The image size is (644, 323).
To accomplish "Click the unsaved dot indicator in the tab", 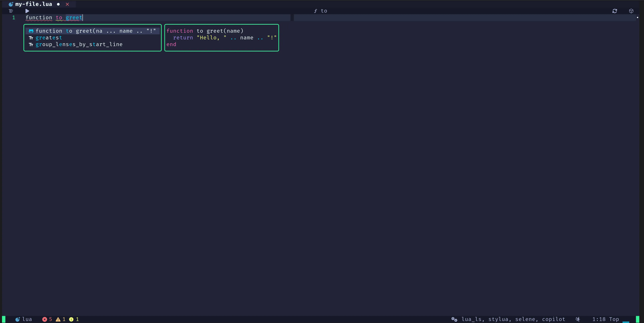I will pyautogui.click(x=58, y=4).
